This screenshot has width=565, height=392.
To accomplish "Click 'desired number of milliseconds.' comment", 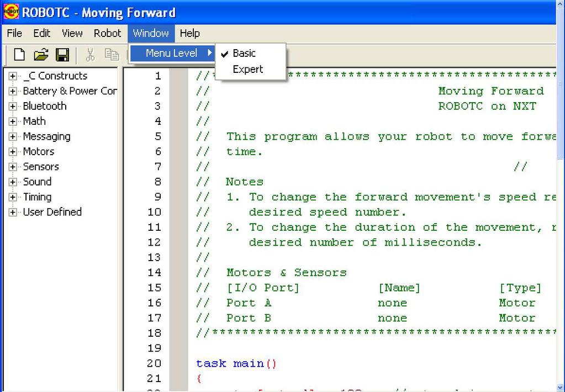I will 366,242.
